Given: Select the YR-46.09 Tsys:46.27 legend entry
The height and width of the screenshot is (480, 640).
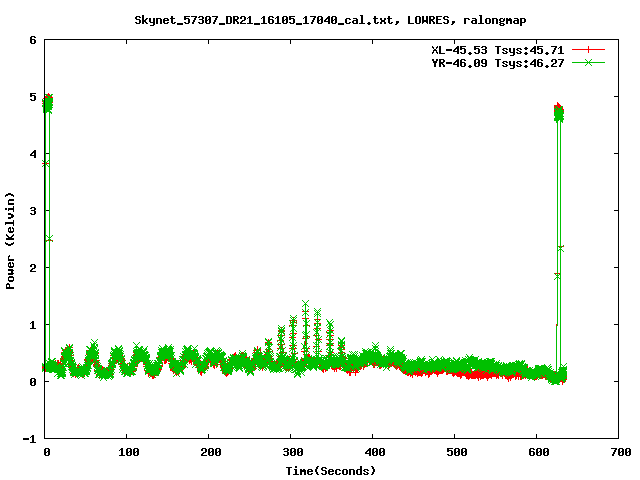Looking at the screenshot, I should [498, 63].
